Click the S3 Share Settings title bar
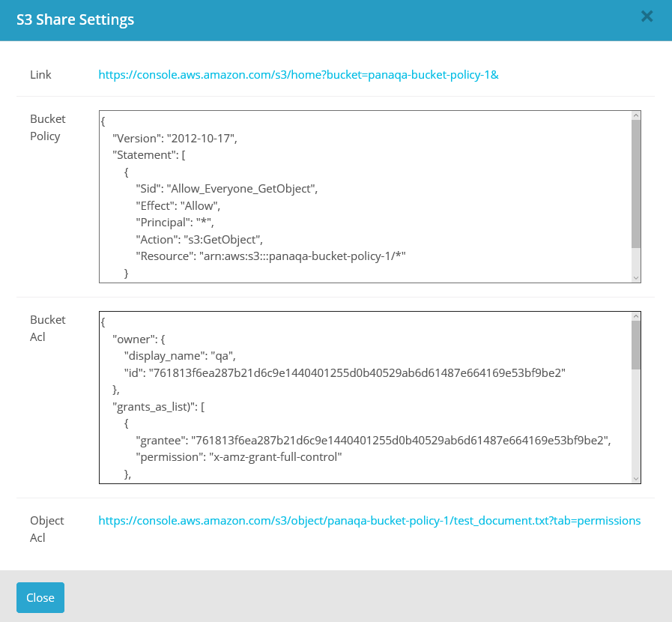 tap(76, 19)
